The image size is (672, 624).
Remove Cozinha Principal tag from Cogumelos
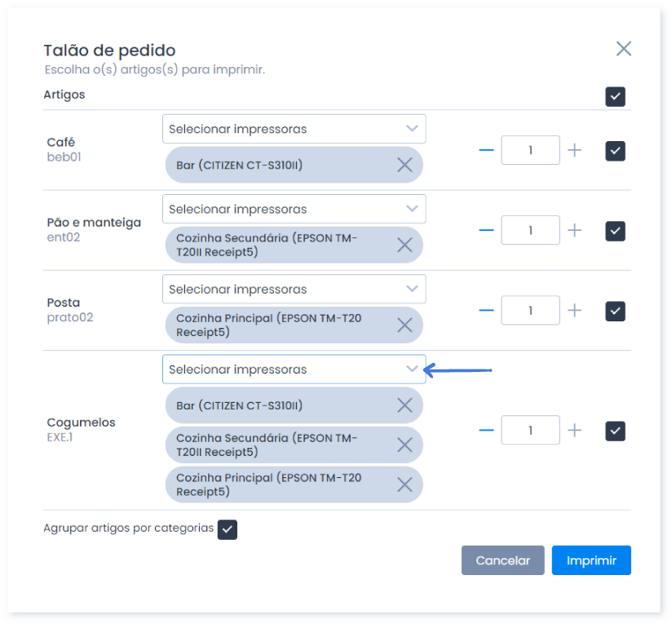point(405,485)
